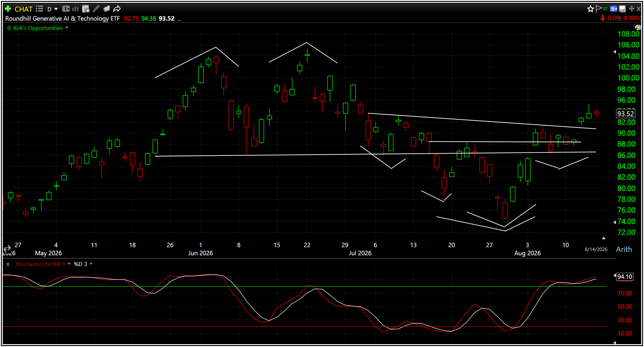Click the 72.00 price axis label
644x347 pixels.
point(626,232)
